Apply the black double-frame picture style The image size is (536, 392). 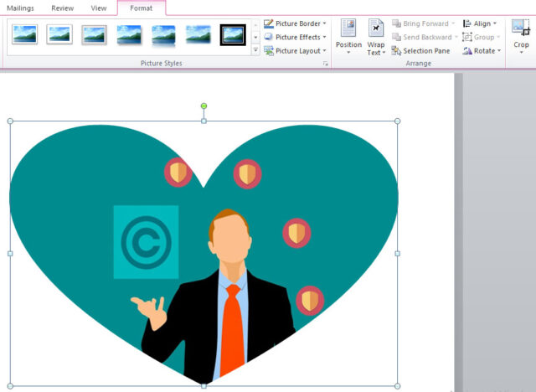tap(233, 35)
